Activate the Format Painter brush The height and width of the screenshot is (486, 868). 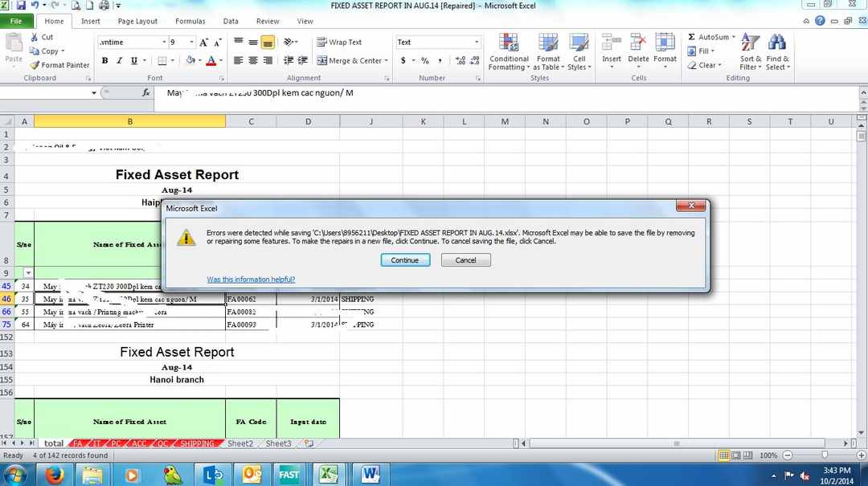click(35, 65)
